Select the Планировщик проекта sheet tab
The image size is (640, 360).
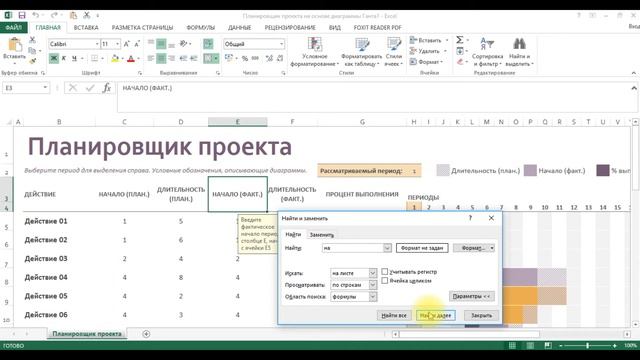coord(87,334)
